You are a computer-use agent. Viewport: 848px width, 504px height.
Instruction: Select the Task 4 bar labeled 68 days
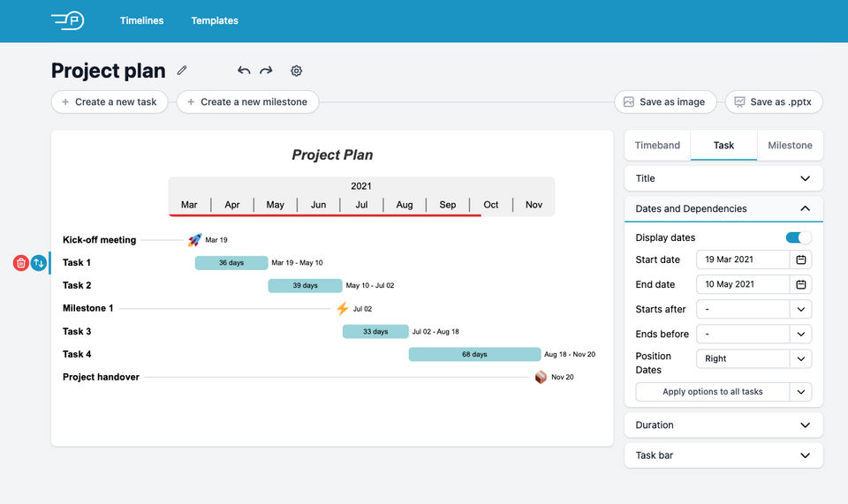(x=474, y=354)
